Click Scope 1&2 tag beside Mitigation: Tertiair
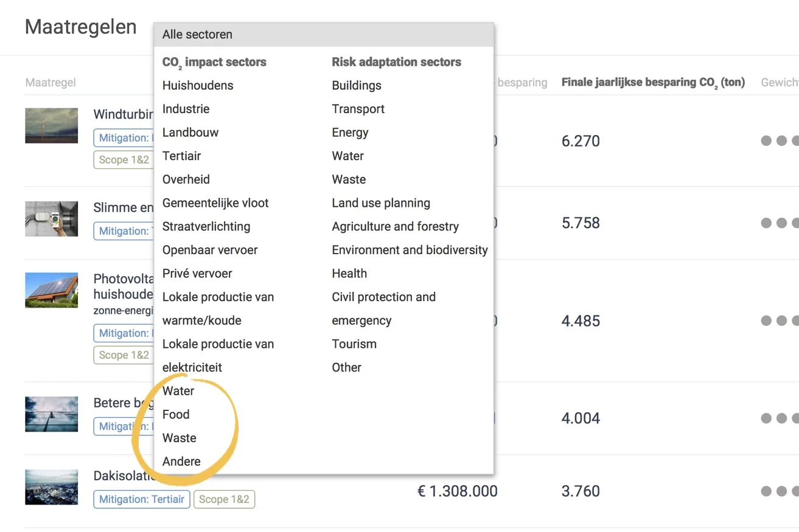Image resolution: width=799 pixels, height=532 pixels. 225,499
